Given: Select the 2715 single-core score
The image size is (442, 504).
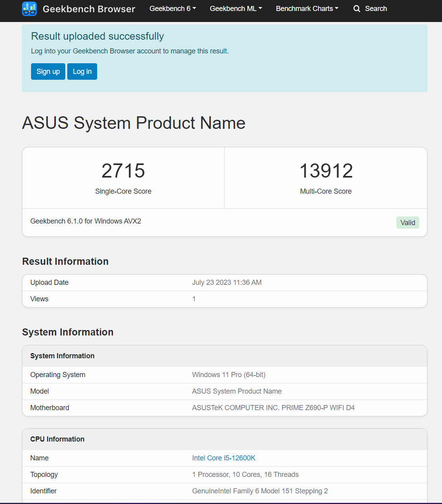Looking at the screenshot, I should point(123,171).
